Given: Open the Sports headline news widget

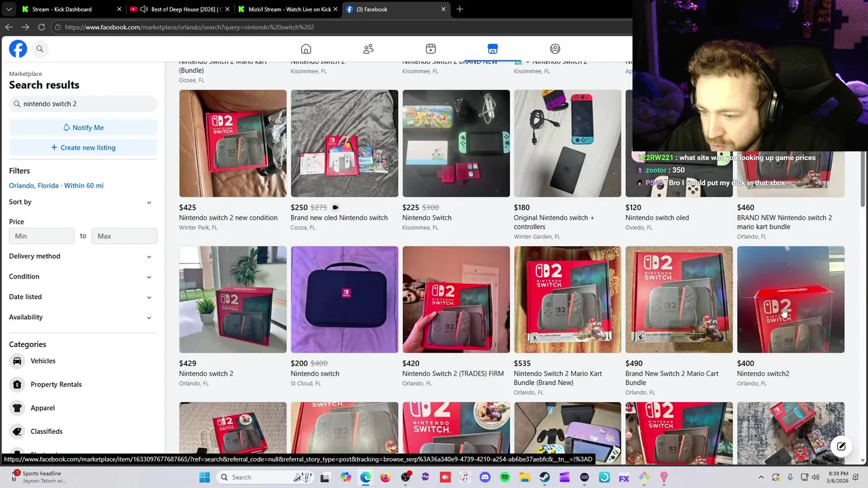Looking at the screenshot, I should pyautogui.click(x=39, y=477).
